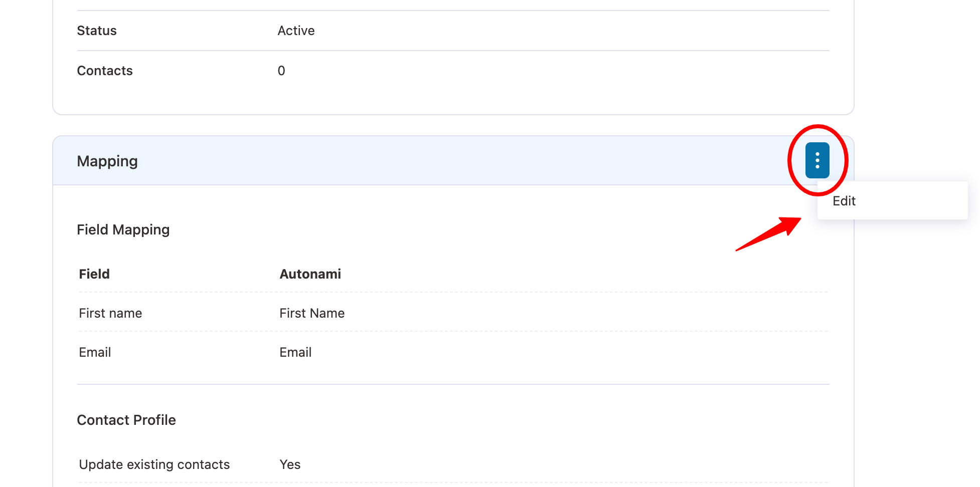Select the First name field row

coord(110,313)
